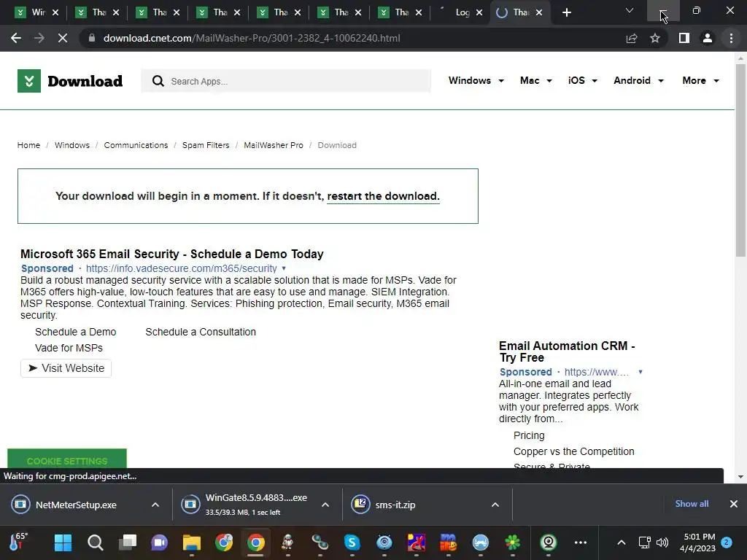
Task: Click the green Download logo icon
Action: (x=29, y=81)
